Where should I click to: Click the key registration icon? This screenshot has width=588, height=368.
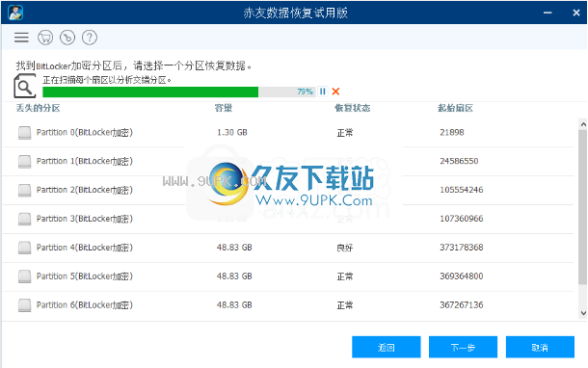[67, 38]
